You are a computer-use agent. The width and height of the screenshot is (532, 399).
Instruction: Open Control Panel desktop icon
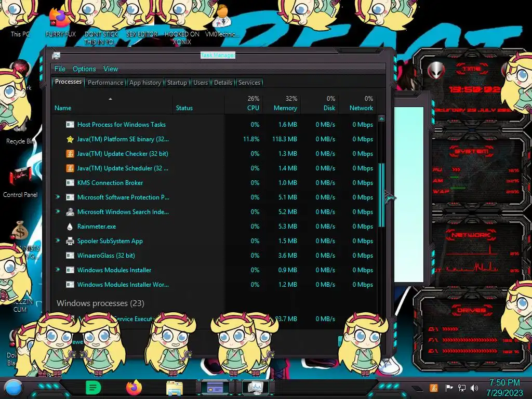pyautogui.click(x=20, y=183)
